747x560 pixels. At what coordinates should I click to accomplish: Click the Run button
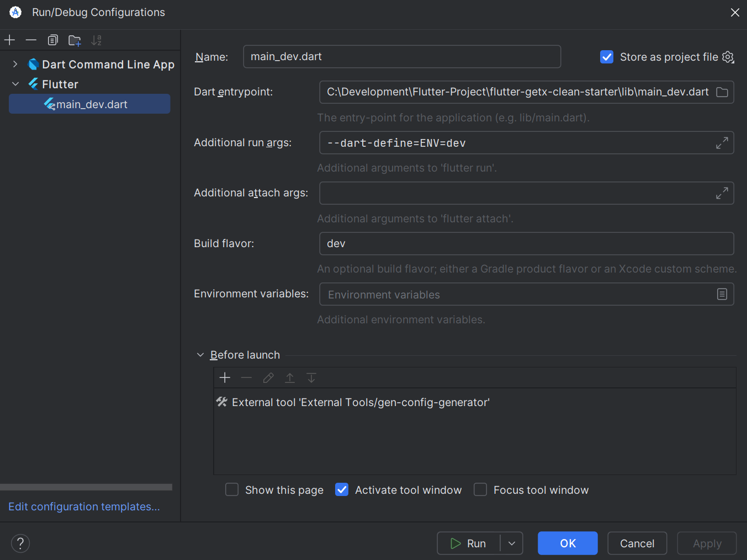pyautogui.click(x=469, y=543)
